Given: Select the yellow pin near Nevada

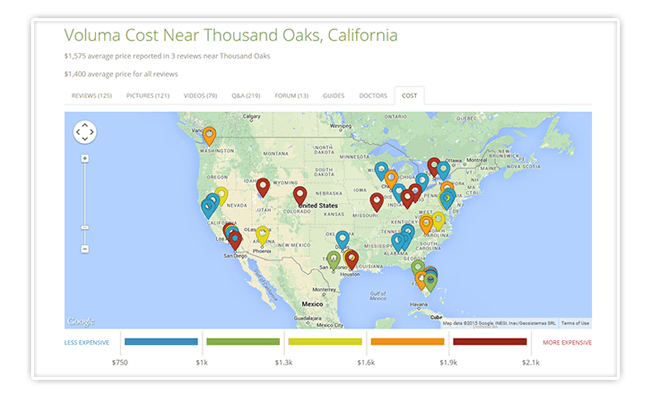Looking at the screenshot, I should point(221,196).
